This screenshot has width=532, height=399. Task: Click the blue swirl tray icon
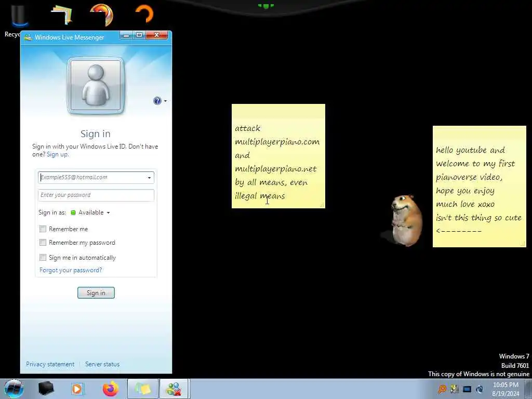pyautogui.click(x=480, y=389)
